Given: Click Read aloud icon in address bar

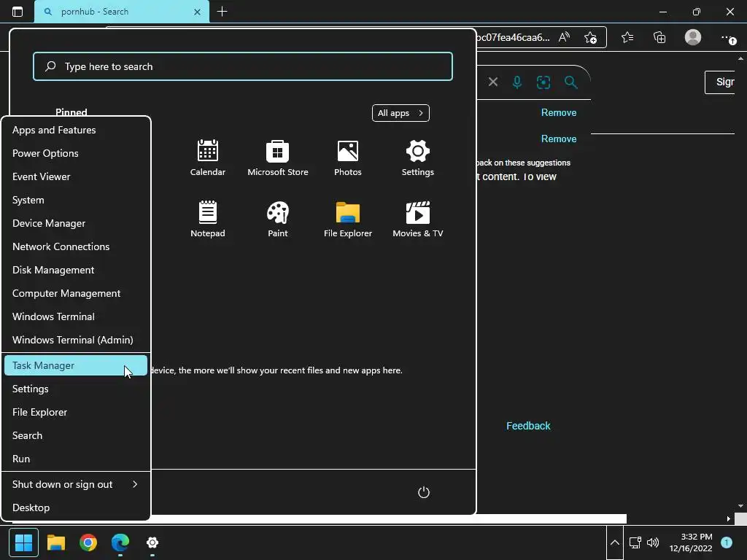Looking at the screenshot, I should pos(564,37).
